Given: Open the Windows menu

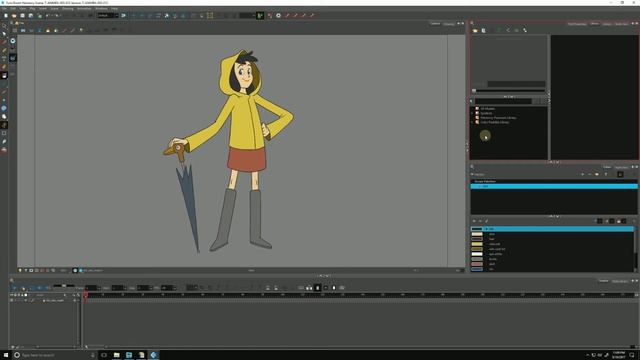Looking at the screenshot, I should coord(101,9).
